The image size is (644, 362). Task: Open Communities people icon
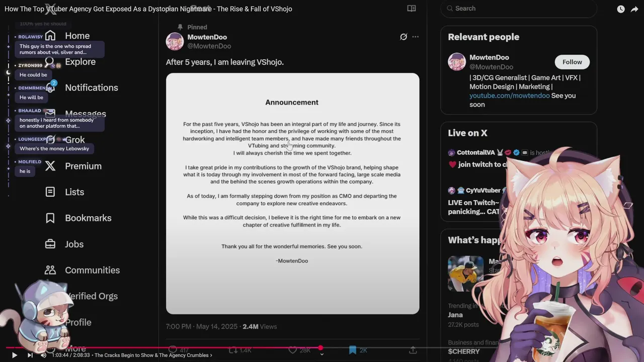point(50,270)
